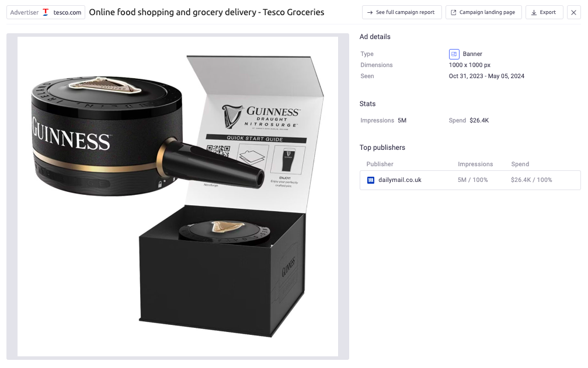The width and height of the screenshot is (588, 368).
Task: Click the Guinness Nitrosurge ad image
Action: click(178, 197)
